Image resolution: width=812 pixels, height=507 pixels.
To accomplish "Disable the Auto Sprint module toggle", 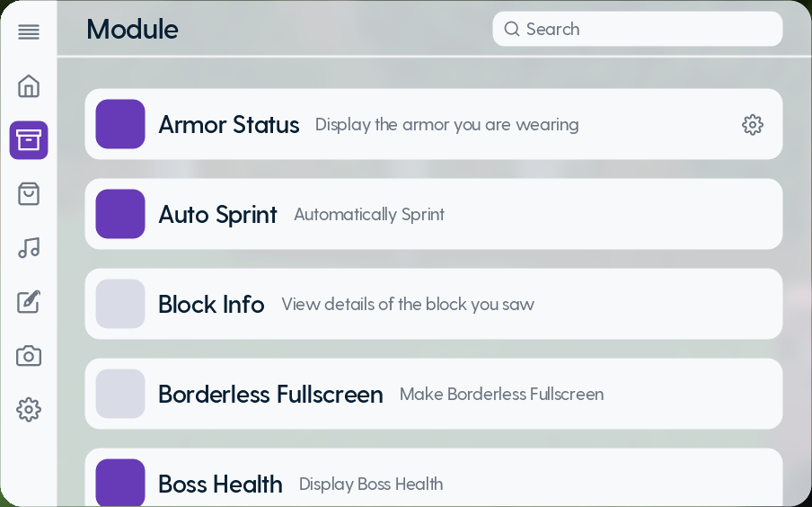I will 120,214.
